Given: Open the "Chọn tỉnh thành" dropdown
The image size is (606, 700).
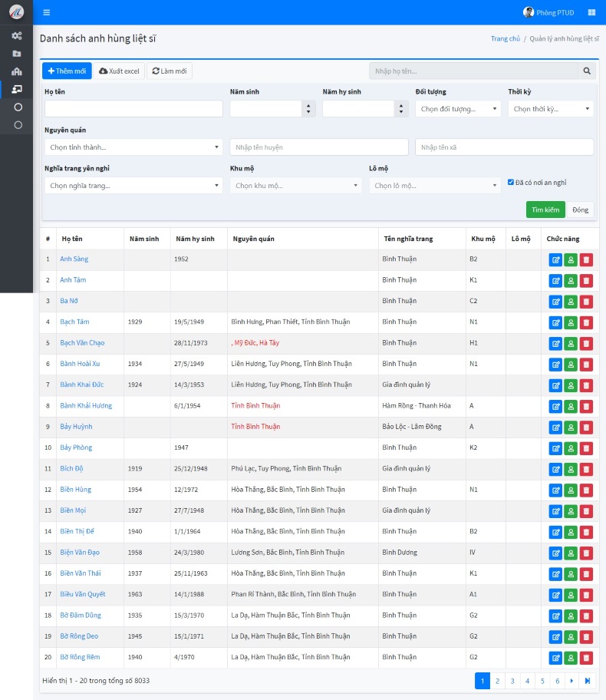Looking at the screenshot, I should click(133, 147).
